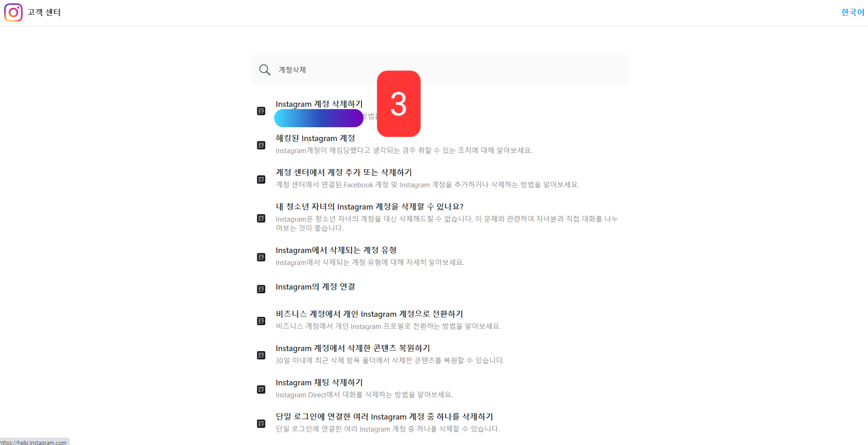Click the red number 3 badge
Image resolution: width=868 pixels, height=445 pixels.
tap(399, 104)
